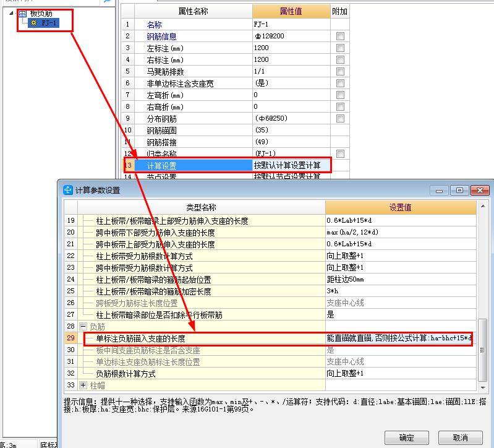Confirm settings with 确定 button
494x448 pixels.
pyautogui.click(x=406, y=437)
